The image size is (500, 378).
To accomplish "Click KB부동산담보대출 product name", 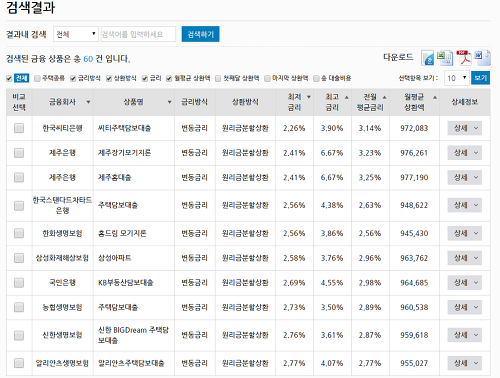I will click(125, 282).
